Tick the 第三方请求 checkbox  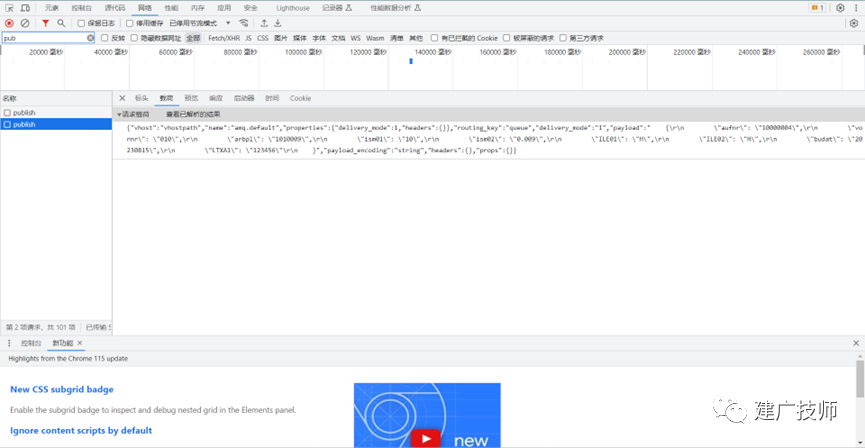pos(563,38)
